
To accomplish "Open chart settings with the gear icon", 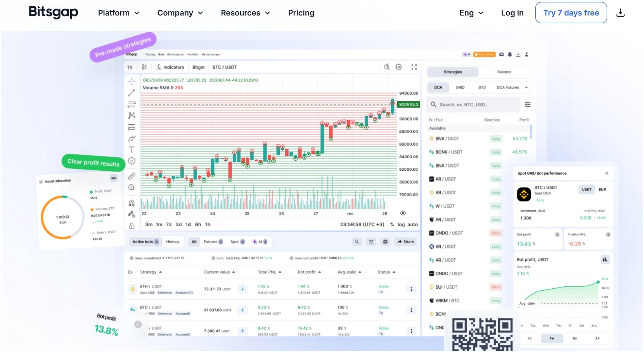I will (x=398, y=67).
